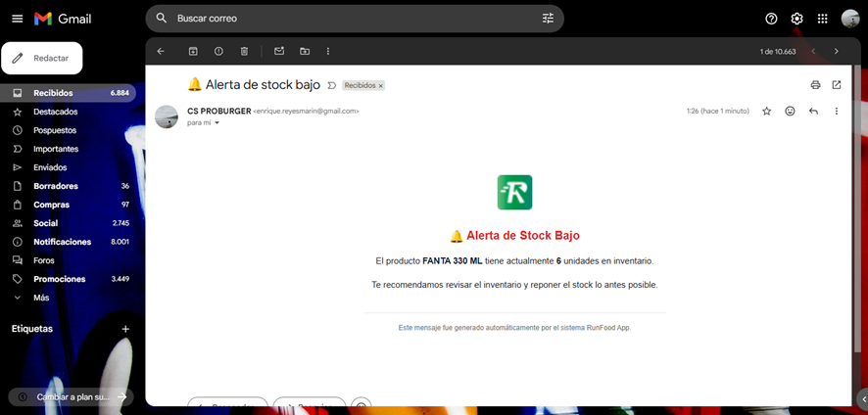
Task: Print the email
Action: [x=815, y=84]
